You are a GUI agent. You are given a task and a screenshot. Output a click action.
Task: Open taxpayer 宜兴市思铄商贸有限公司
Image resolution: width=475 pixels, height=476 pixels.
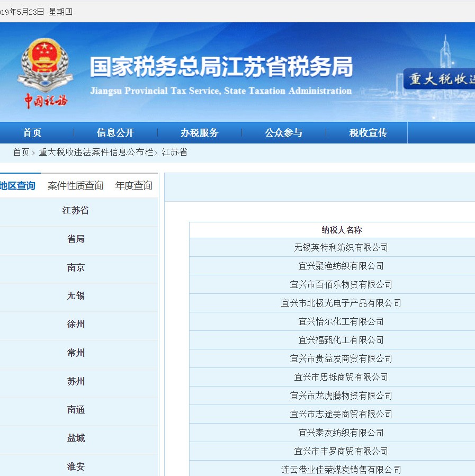[341, 377]
